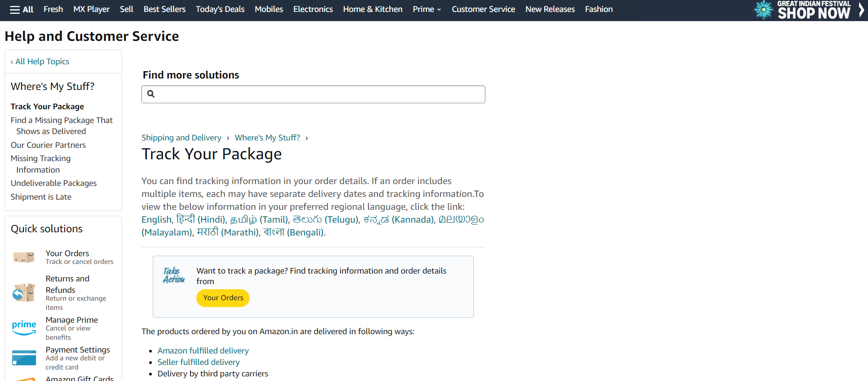Select Mobiles in the navigation bar
This screenshot has height=381, width=868.
269,9
